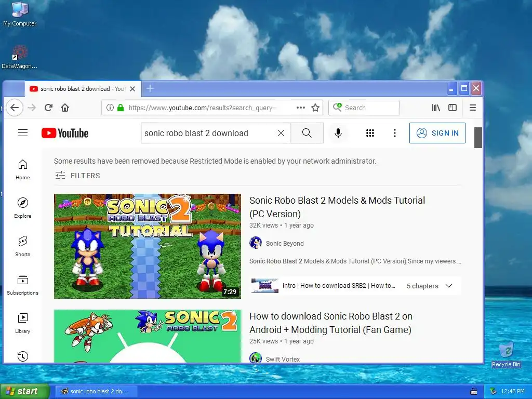532x399 pixels.
Task: Open the Firefox hamburger menu
Action: click(x=473, y=108)
